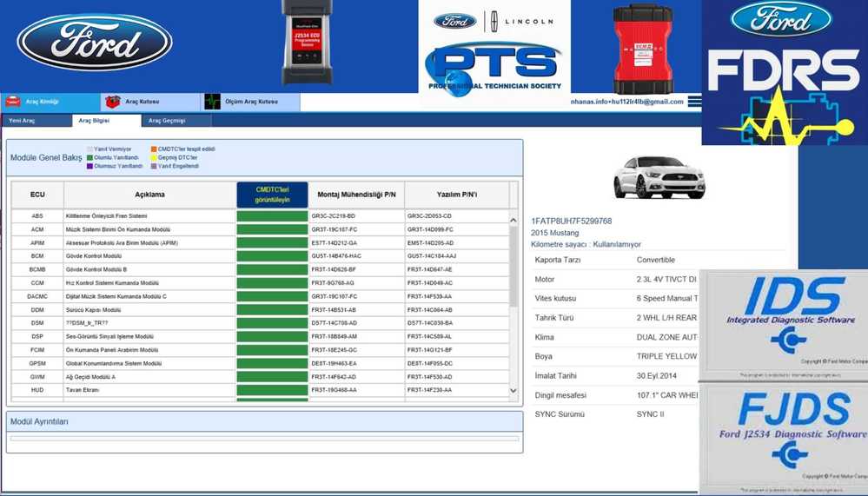Select the DSM module row
Viewport: 868px width, 496px height.
(x=260, y=323)
